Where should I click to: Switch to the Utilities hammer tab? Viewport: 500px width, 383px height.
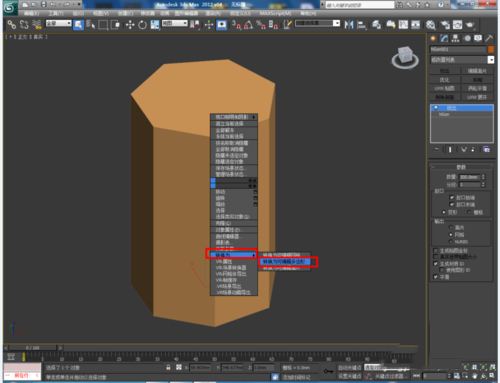point(489,38)
